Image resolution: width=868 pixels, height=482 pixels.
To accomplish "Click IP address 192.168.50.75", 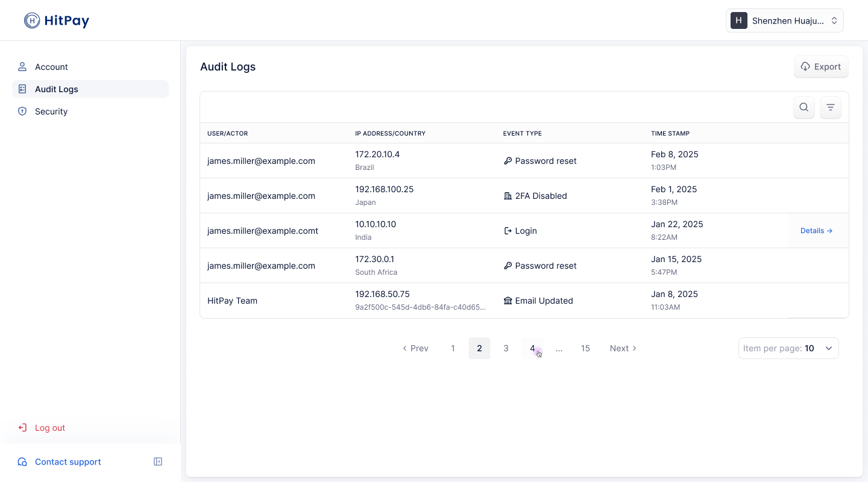I will point(382,294).
